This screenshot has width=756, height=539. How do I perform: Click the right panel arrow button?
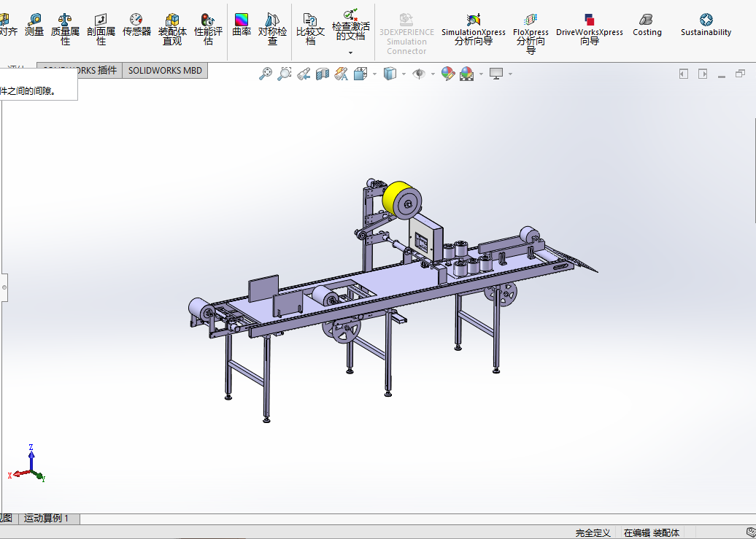(x=703, y=74)
